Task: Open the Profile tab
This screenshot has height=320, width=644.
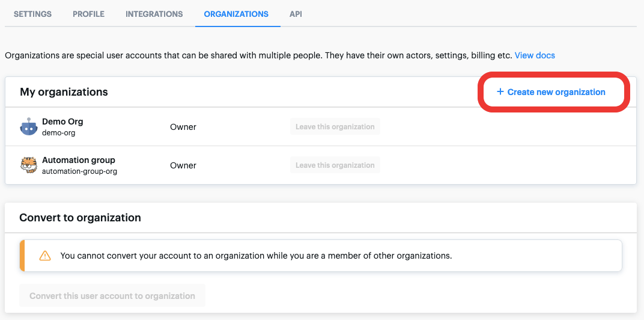Action: (88, 14)
